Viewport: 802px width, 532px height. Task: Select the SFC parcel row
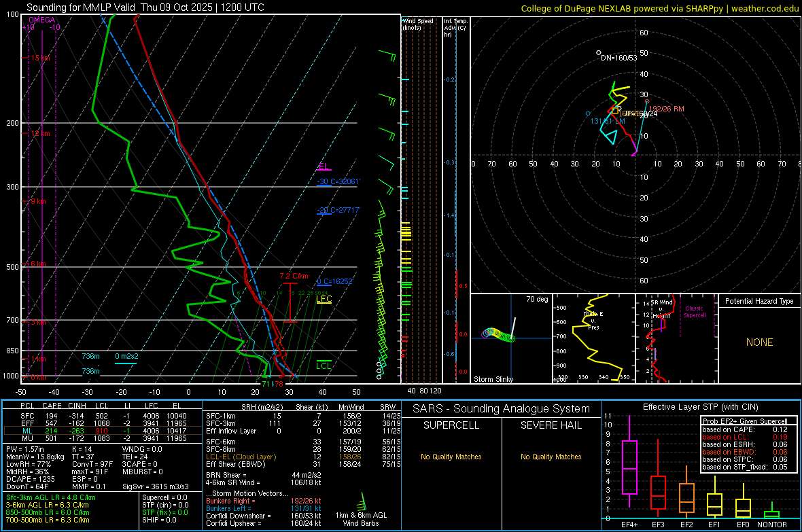click(103, 416)
